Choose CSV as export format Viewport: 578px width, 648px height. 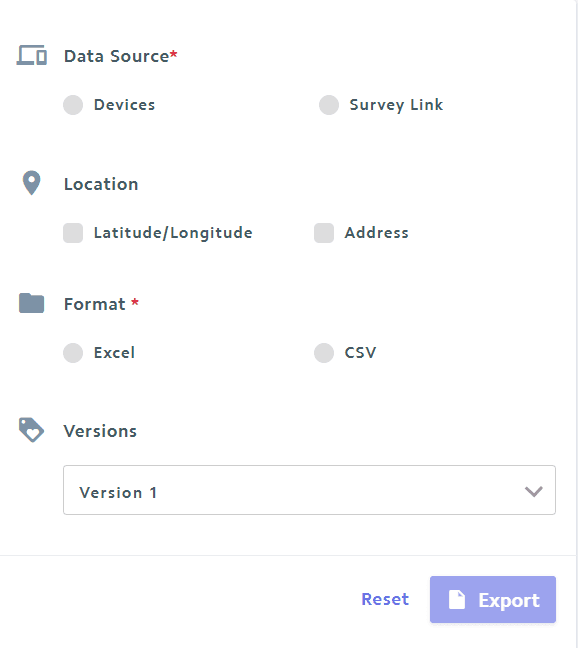324,353
